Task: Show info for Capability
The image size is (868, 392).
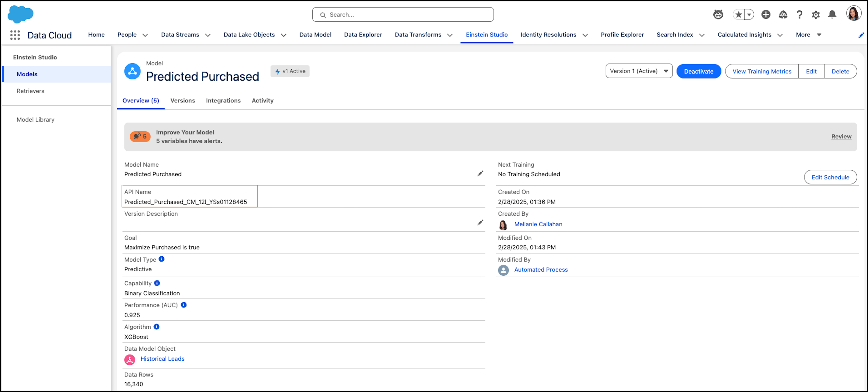Action: pyautogui.click(x=157, y=283)
